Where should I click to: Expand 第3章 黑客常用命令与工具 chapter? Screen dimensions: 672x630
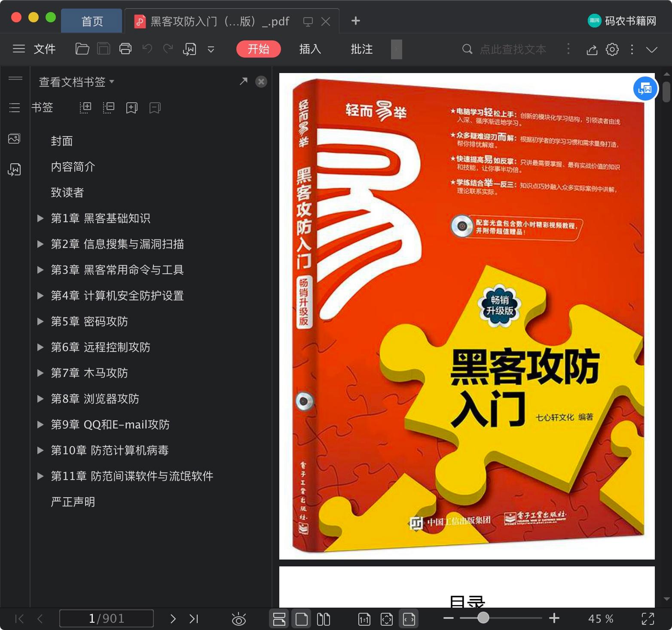[40, 270]
